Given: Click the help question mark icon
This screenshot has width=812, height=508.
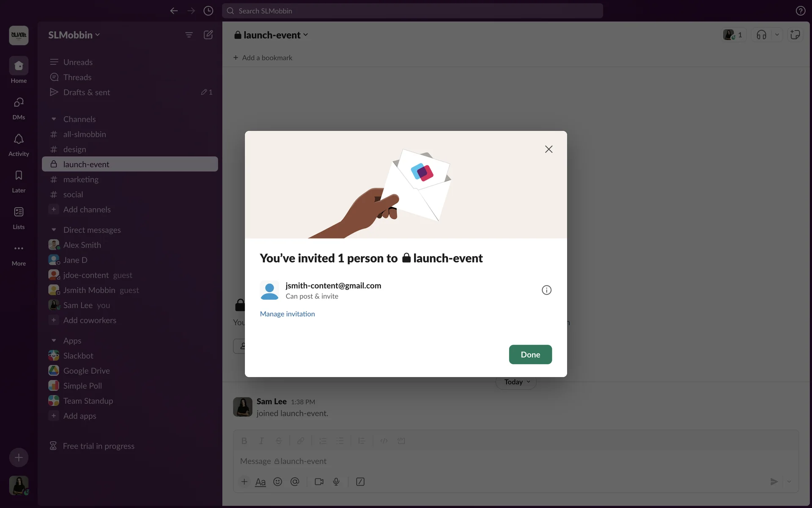Looking at the screenshot, I should click(x=800, y=11).
